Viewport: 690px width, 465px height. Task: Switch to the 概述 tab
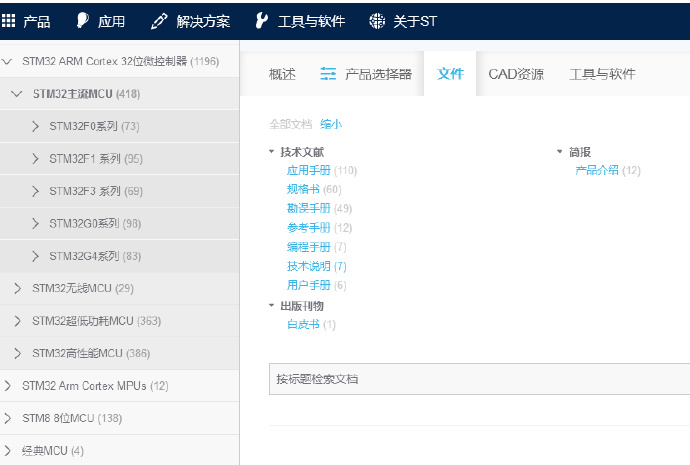[x=282, y=74]
